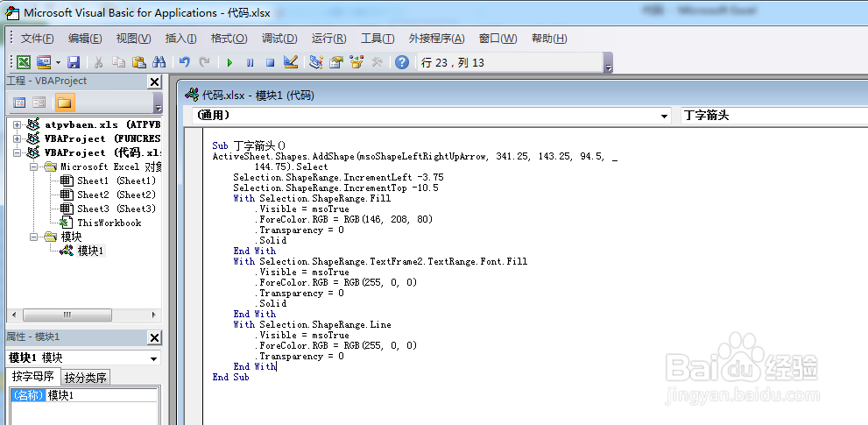Open the 编辑(E) menu
The height and width of the screenshot is (425, 868).
[x=85, y=39]
